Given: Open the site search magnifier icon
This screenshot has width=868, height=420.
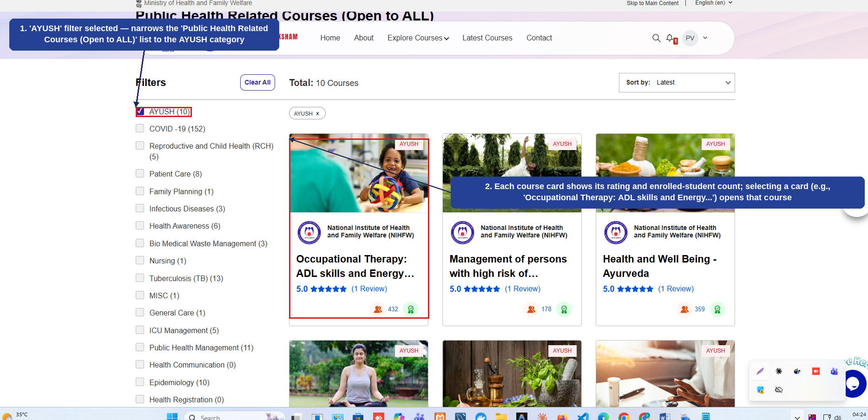Looking at the screenshot, I should (x=656, y=38).
